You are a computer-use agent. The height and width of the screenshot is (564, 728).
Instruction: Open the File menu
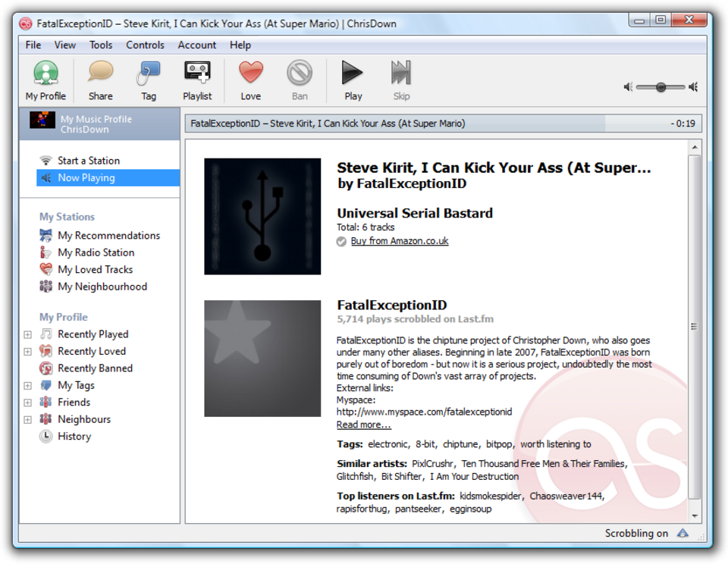pos(33,45)
